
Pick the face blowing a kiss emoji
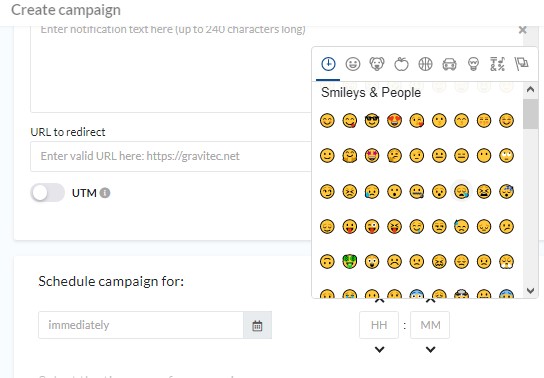point(417,121)
